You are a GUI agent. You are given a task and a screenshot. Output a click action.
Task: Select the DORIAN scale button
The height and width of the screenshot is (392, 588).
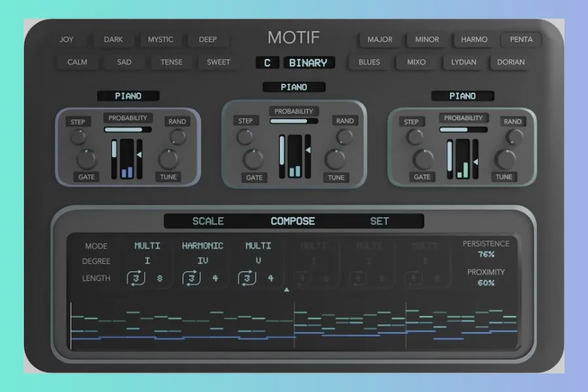pos(511,62)
